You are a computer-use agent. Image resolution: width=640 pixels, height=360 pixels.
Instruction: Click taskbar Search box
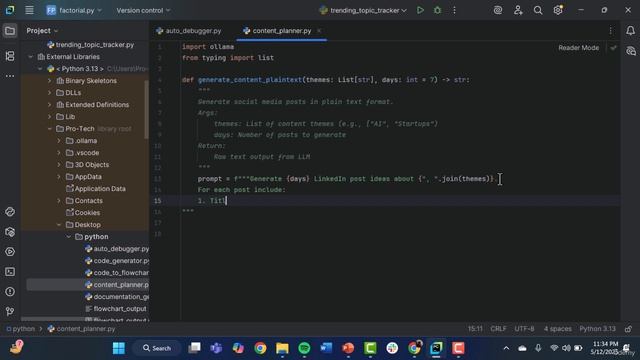click(157, 348)
